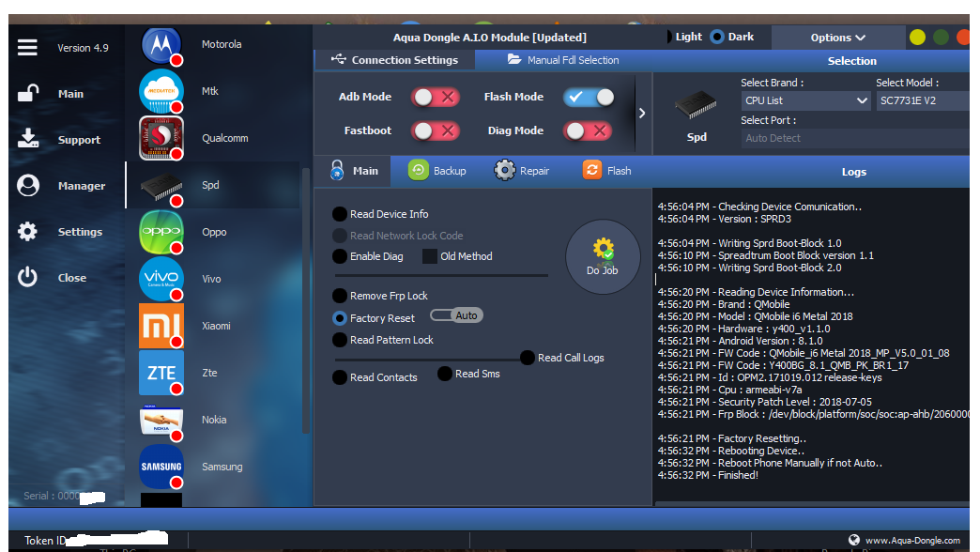Open the Options dropdown menu
The height and width of the screenshot is (552, 980).
(x=838, y=38)
